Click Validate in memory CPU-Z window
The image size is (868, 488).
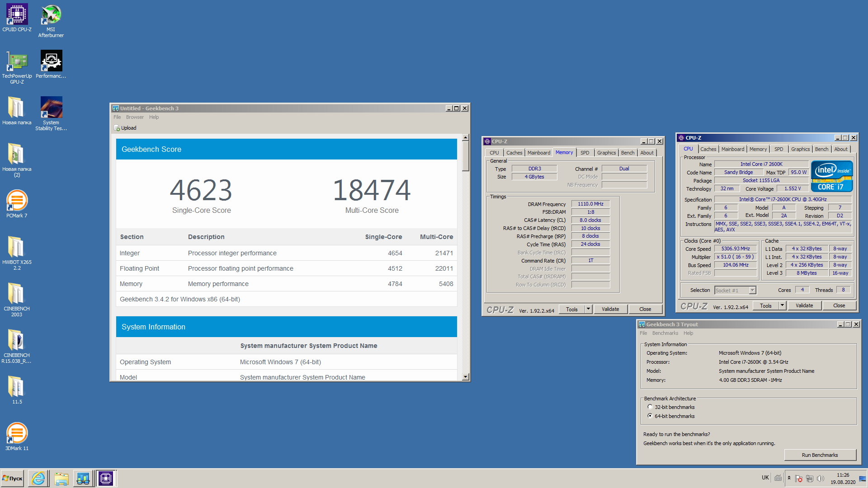pos(610,309)
